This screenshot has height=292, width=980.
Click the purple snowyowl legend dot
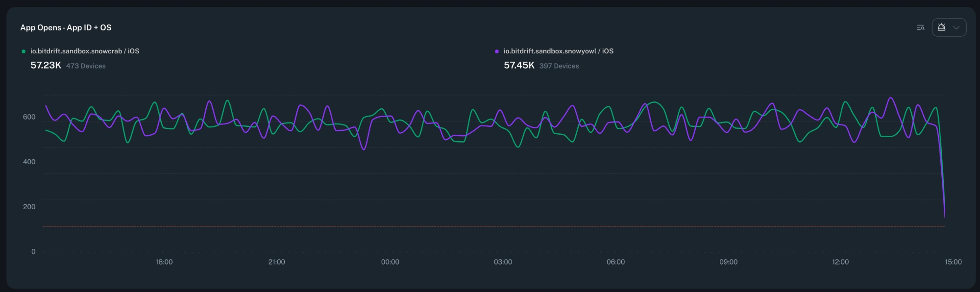point(497,51)
